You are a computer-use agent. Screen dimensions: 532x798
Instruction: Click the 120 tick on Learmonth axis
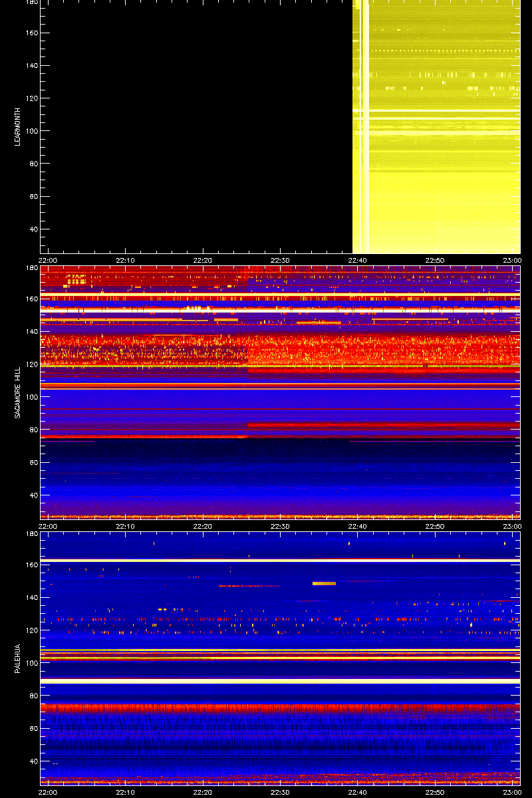point(32,98)
